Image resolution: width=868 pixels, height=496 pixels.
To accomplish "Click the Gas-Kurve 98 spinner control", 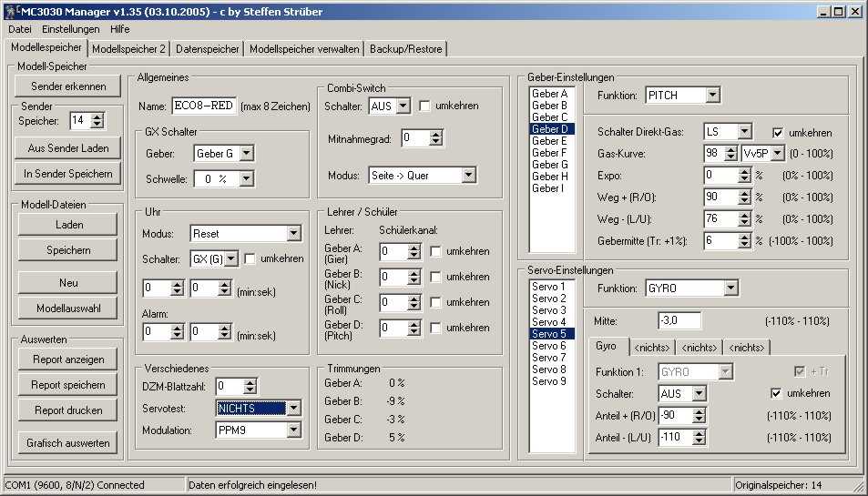I will point(730,153).
